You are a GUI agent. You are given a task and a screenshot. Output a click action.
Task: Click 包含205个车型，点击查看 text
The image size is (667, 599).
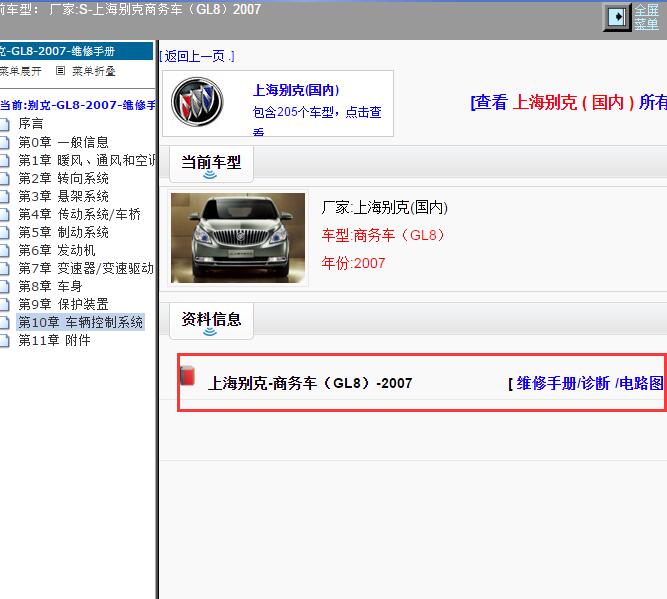(x=317, y=121)
